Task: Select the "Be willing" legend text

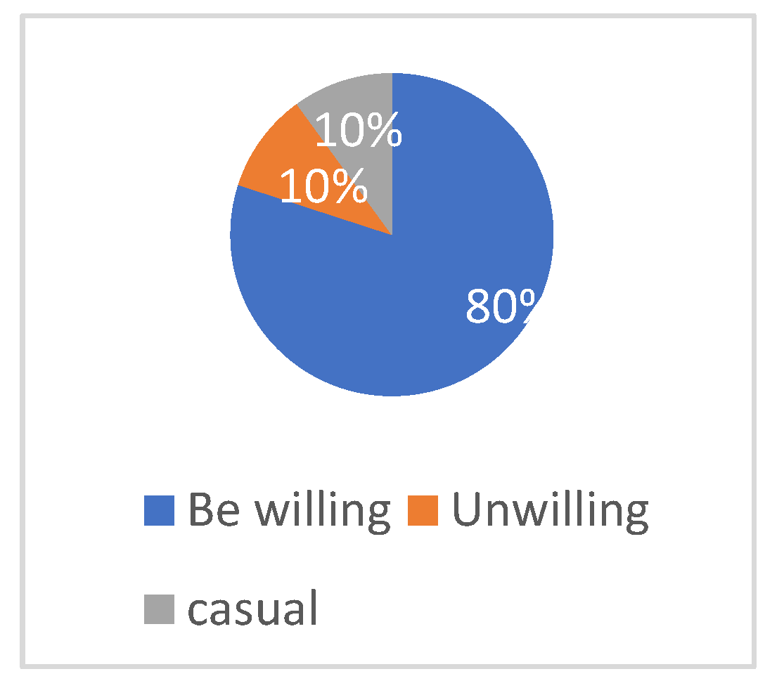Action: (x=288, y=510)
